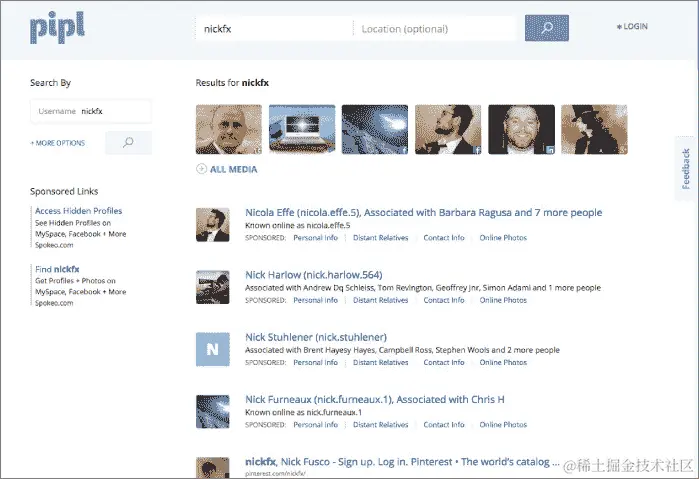Open the LOGIN link
The width and height of the screenshot is (699, 479).
click(632, 26)
